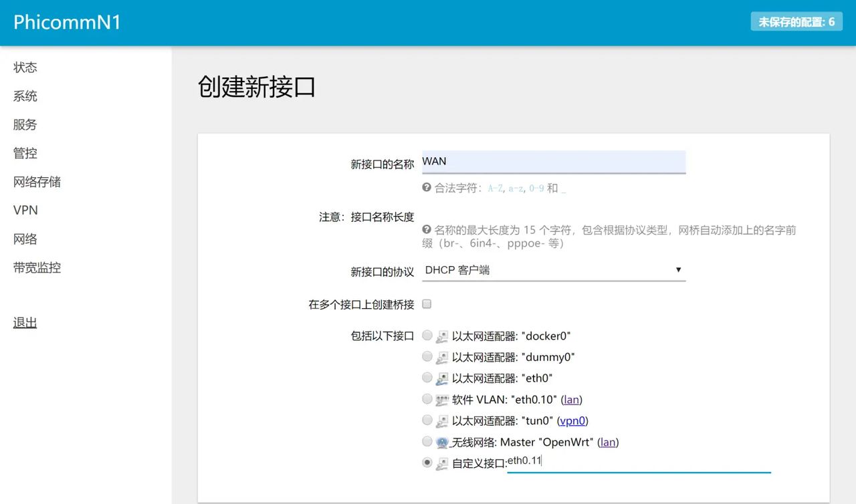Click 退出 to log out
This screenshot has height=504, width=856.
(25, 322)
